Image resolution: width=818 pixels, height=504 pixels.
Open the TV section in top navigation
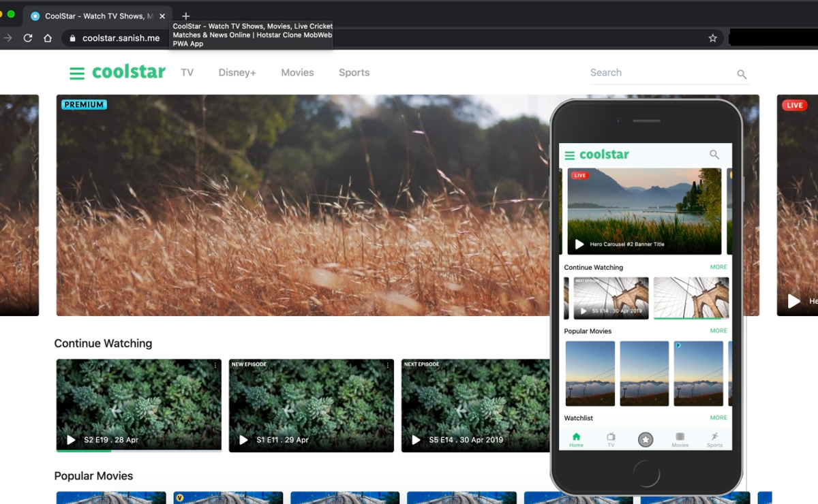tap(187, 72)
